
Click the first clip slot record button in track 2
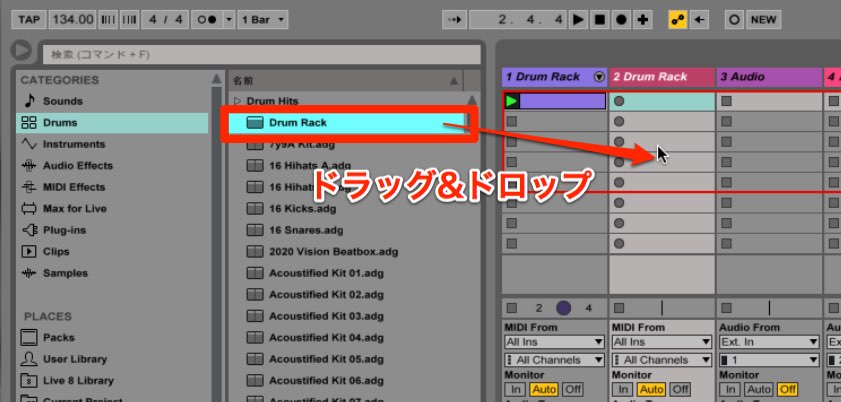[x=619, y=101]
